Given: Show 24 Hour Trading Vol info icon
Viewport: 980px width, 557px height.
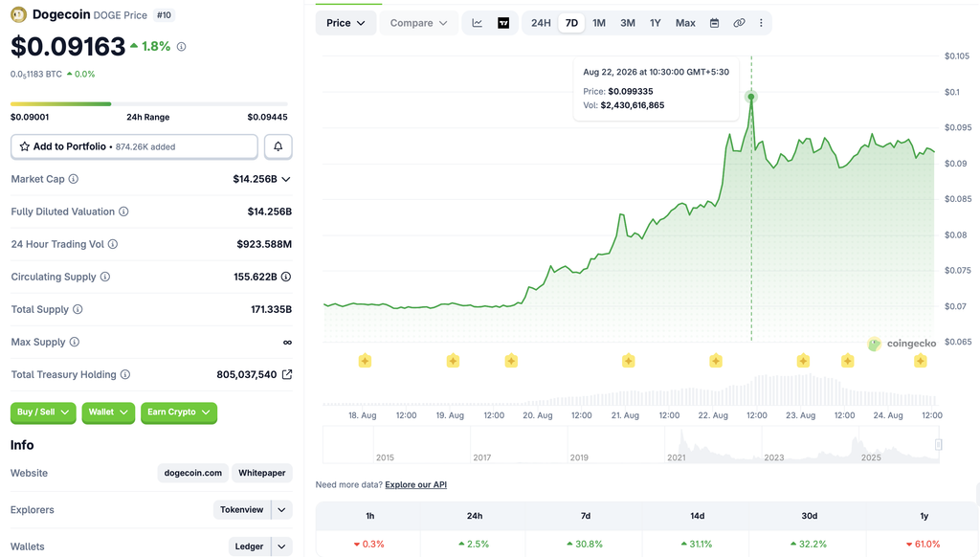Looking at the screenshot, I should pos(113,244).
